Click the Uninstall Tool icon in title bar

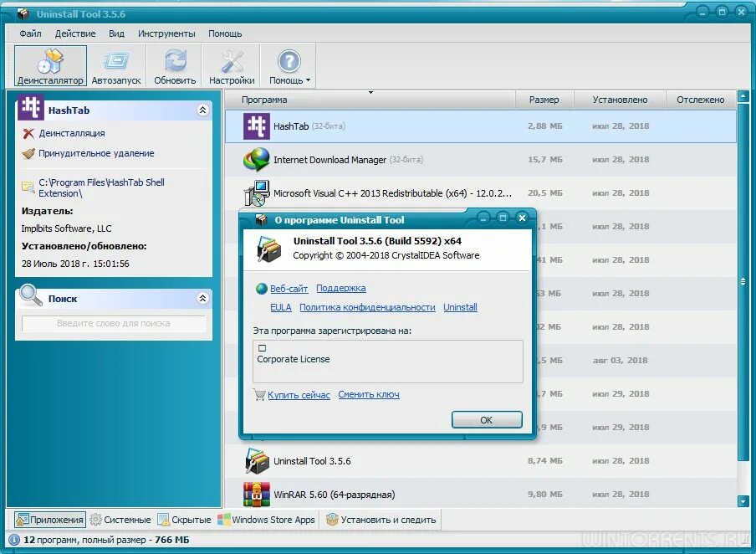(23, 13)
